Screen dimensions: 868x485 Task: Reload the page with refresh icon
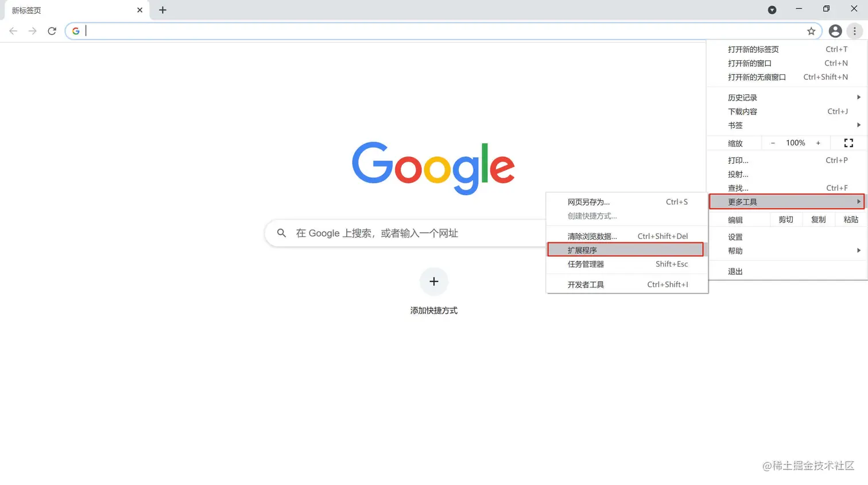coord(52,31)
